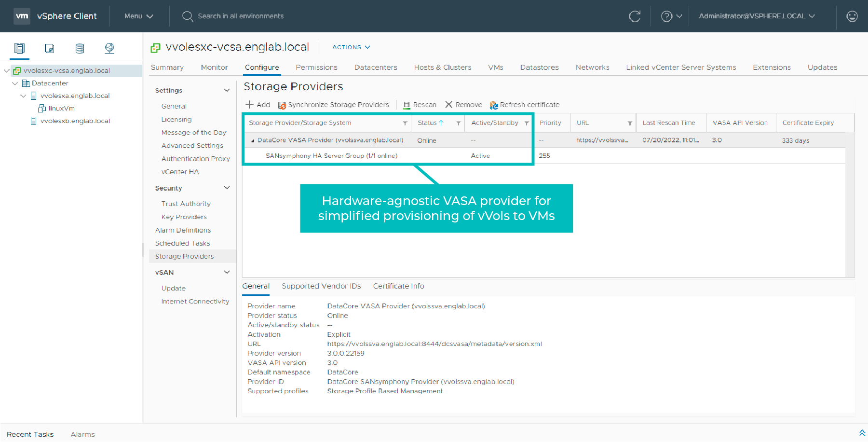
Task: Open the Permissions tab
Action: tap(316, 68)
